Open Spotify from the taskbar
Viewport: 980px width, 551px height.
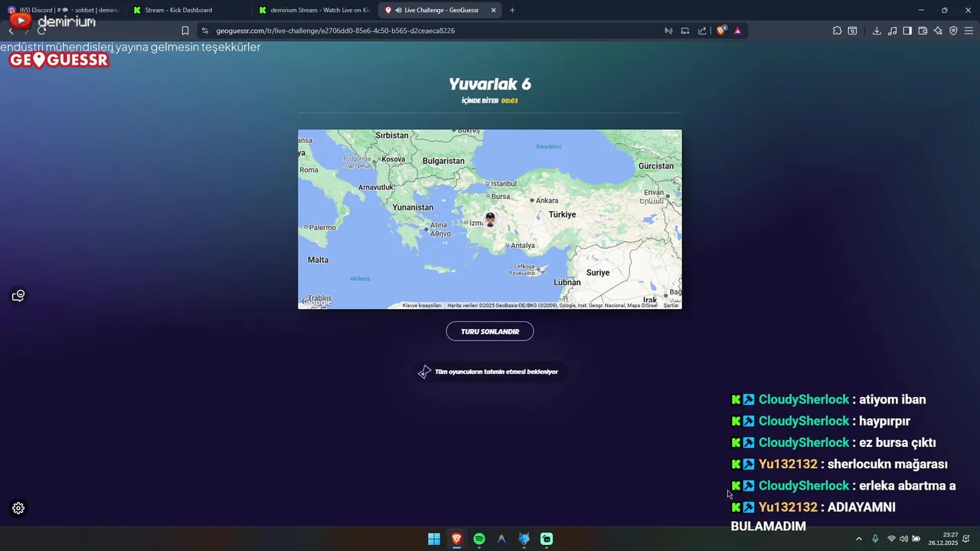(x=479, y=539)
